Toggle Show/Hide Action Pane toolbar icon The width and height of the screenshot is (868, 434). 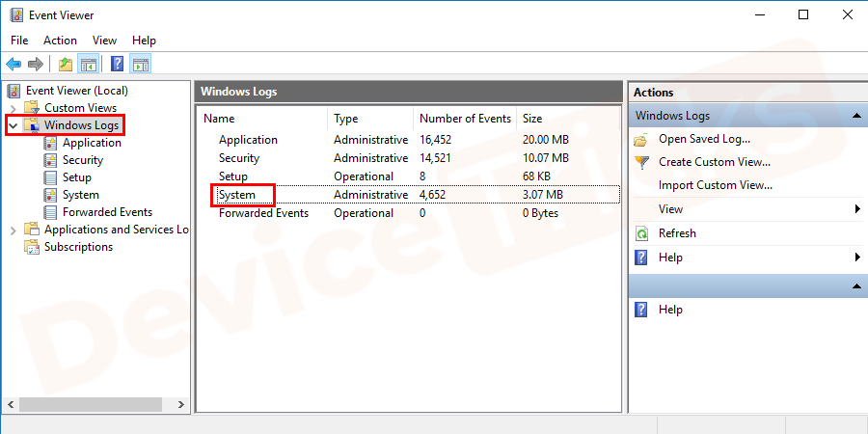point(141,65)
